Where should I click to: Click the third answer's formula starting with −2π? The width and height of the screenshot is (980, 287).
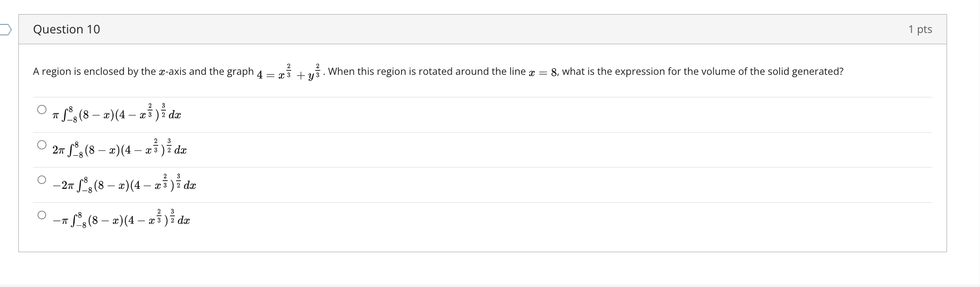pos(125,184)
